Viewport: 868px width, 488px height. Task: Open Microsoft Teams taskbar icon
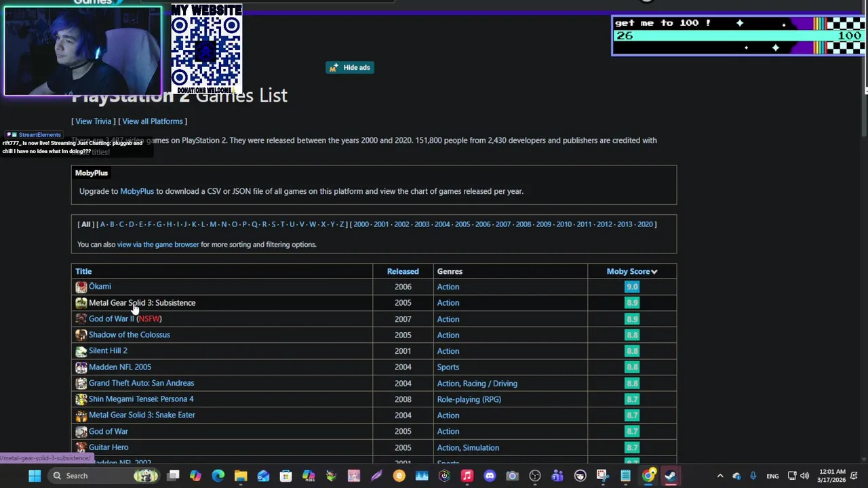(557, 476)
